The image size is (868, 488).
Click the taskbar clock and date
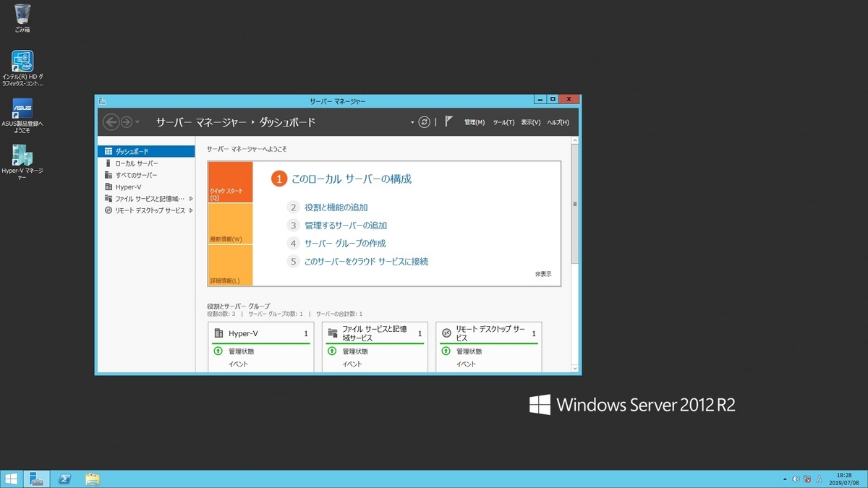point(844,479)
